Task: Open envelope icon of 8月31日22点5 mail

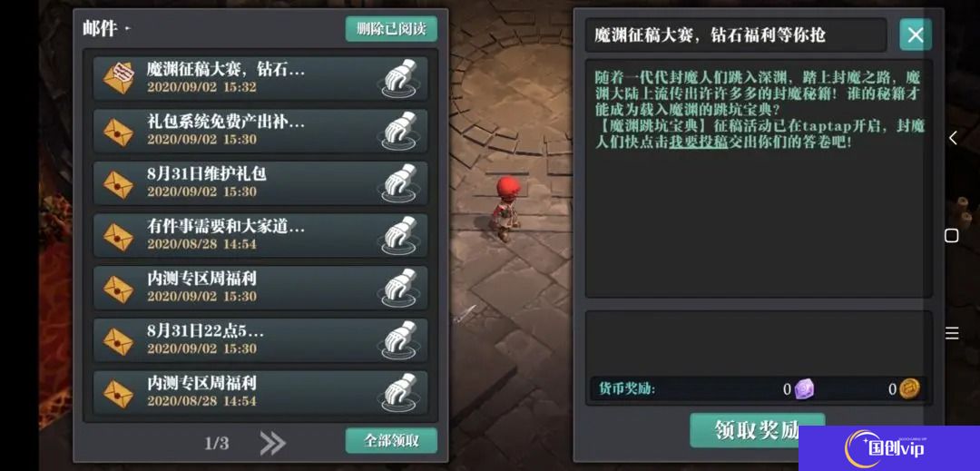Action: click(x=119, y=340)
